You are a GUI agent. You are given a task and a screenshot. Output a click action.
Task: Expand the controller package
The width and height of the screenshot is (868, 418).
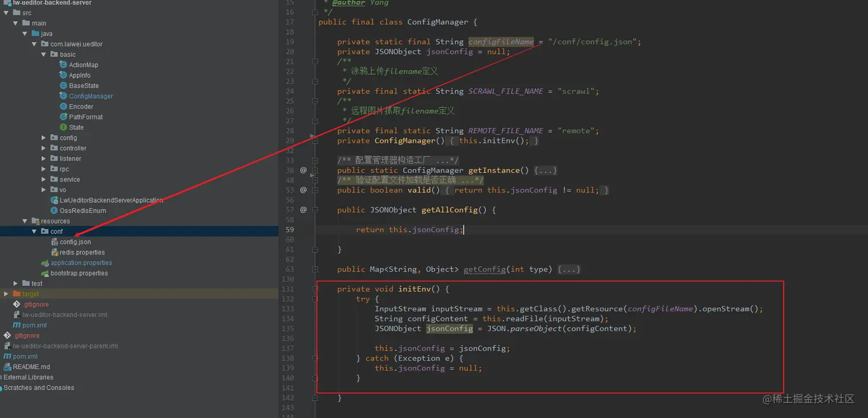click(x=44, y=148)
